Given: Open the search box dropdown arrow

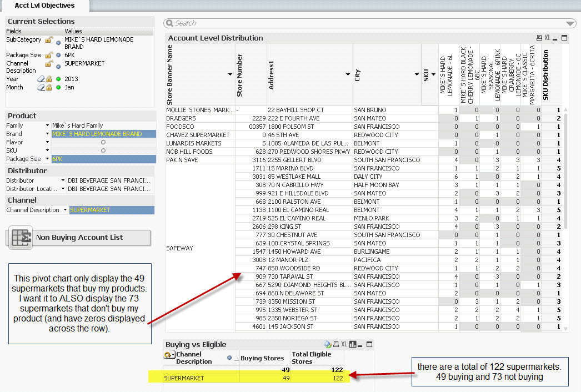Looking at the screenshot, I should (x=570, y=23).
